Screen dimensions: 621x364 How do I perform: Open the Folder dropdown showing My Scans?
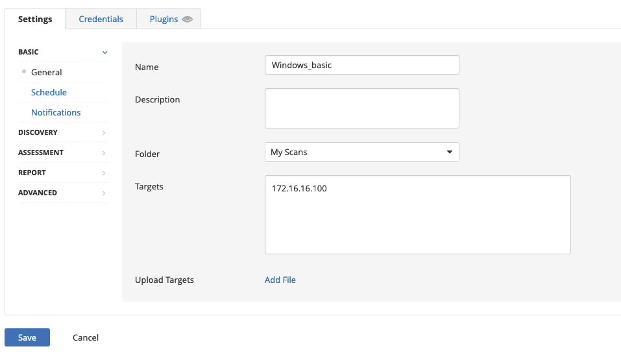pyautogui.click(x=362, y=152)
